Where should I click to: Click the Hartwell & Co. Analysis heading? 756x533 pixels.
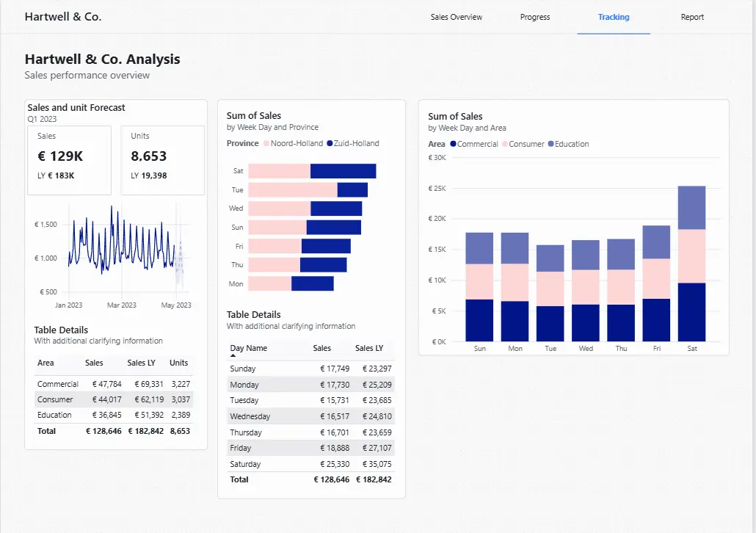(x=102, y=59)
